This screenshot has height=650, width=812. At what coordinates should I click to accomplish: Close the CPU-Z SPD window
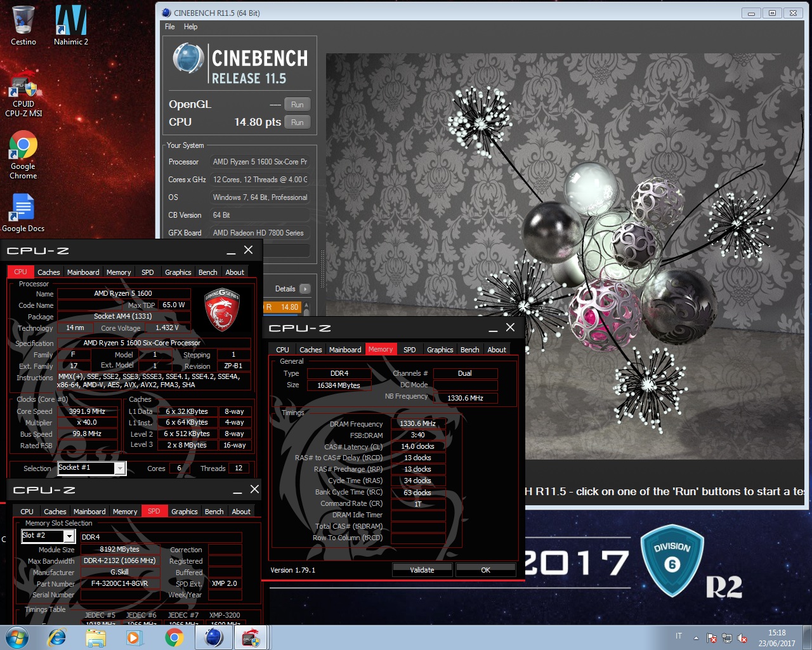pyautogui.click(x=254, y=489)
